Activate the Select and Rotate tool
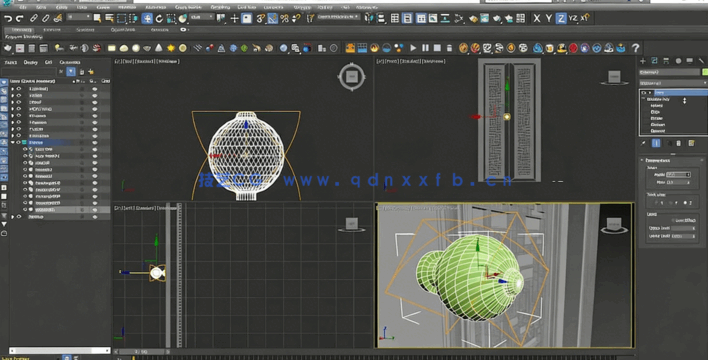708x360 pixels. [159, 19]
